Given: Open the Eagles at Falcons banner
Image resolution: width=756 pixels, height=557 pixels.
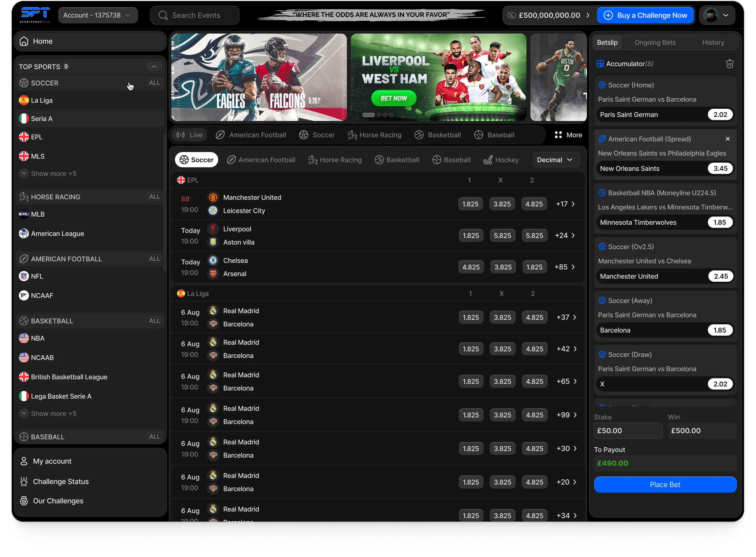Looking at the screenshot, I should (259, 77).
